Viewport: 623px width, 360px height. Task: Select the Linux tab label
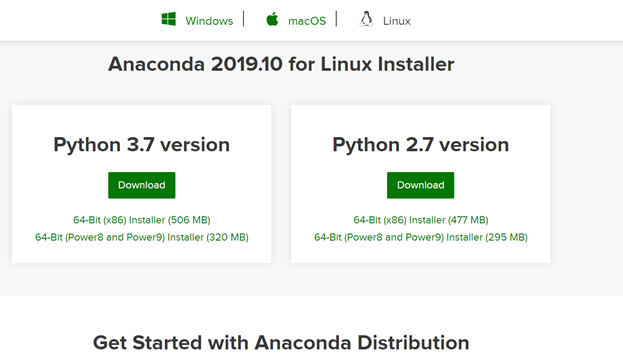(x=397, y=21)
